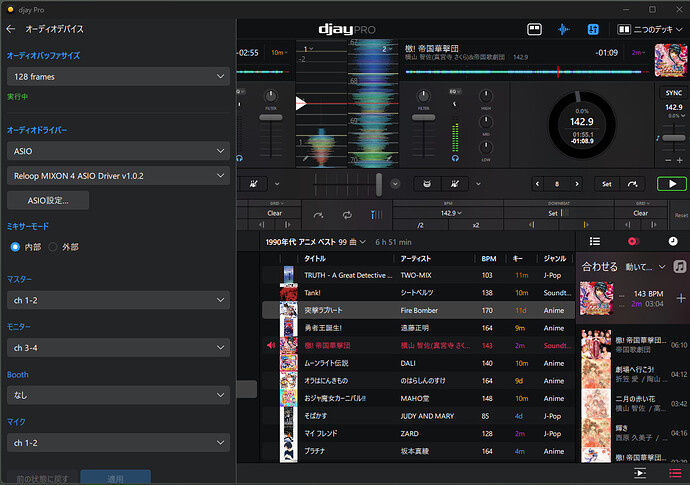The image size is (690, 485).
Task: Open the audio buffer size 128 frames dropdown
Action: (118, 77)
